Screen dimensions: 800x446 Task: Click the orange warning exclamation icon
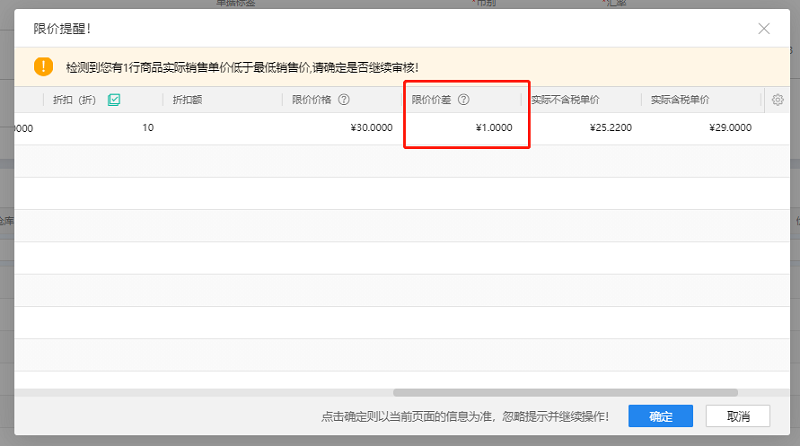[x=43, y=66]
